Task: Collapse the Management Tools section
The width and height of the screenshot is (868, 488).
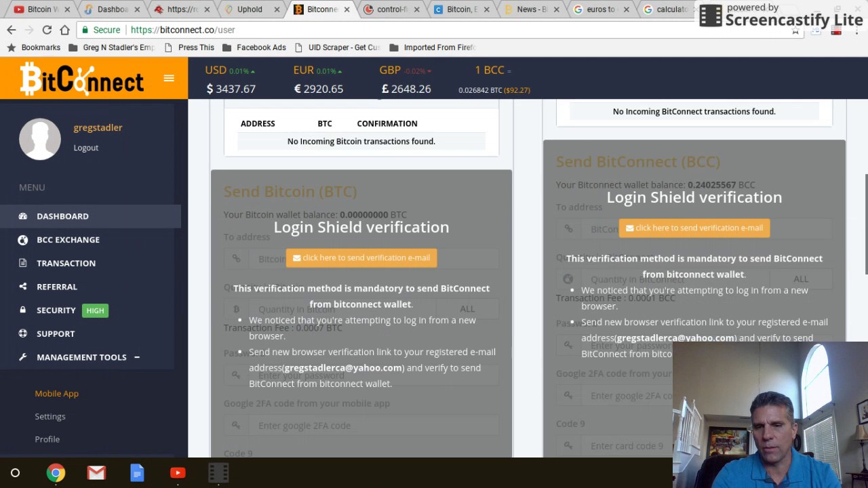Action: (136, 357)
